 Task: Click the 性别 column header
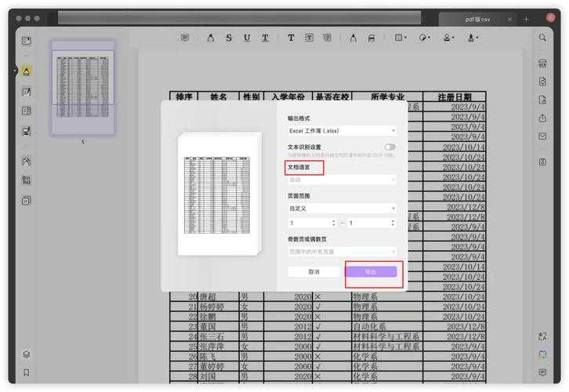252,96
